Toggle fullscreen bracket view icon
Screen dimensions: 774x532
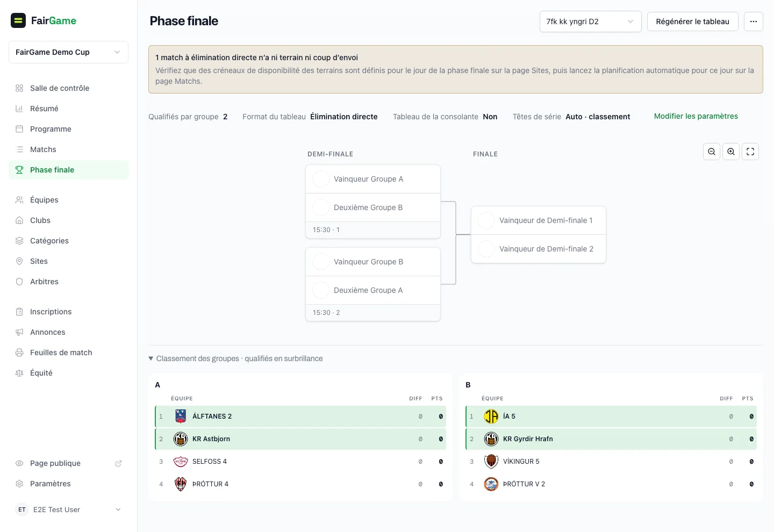tap(750, 152)
